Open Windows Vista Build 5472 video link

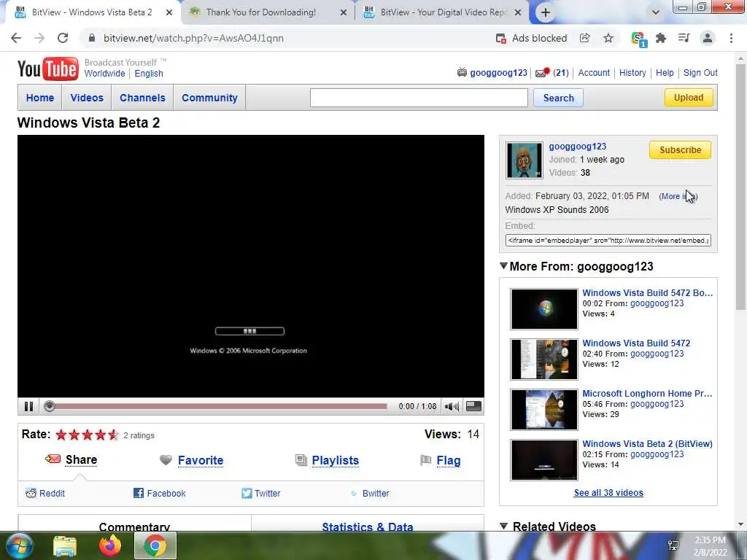coord(636,343)
